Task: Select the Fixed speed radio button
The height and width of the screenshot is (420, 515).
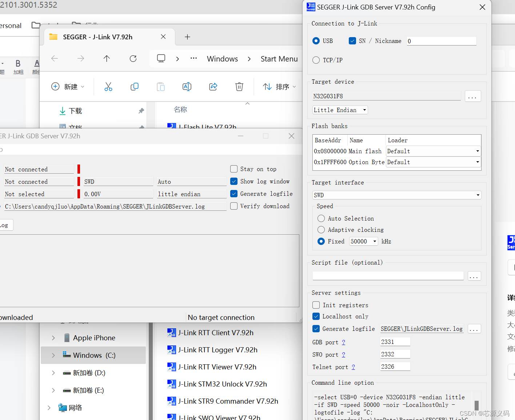Action: (321, 241)
